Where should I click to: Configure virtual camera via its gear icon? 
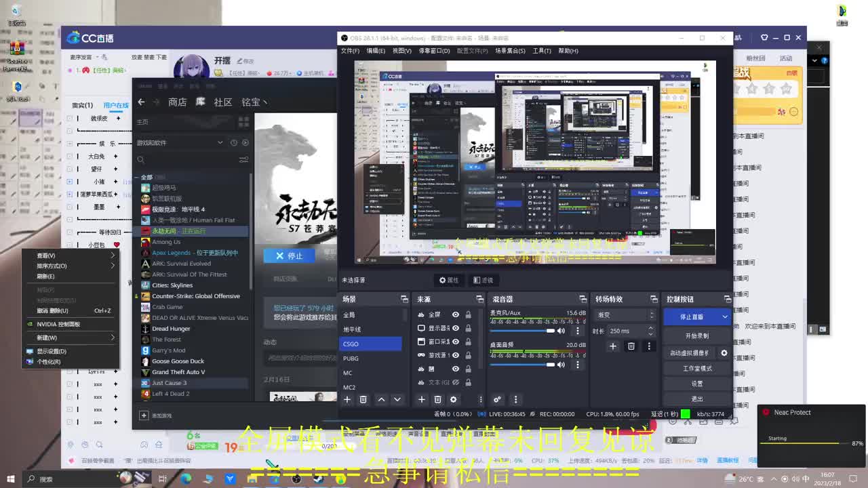pyautogui.click(x=724, y=353)
